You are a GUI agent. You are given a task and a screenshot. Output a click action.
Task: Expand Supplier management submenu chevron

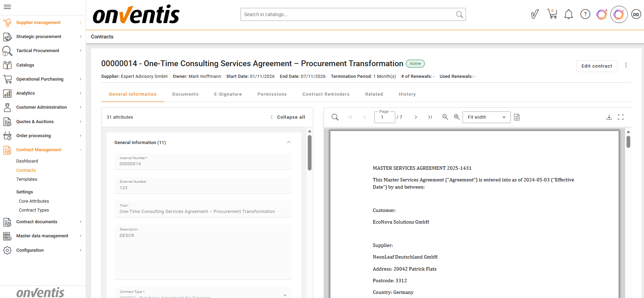click(x=81, y=23)
